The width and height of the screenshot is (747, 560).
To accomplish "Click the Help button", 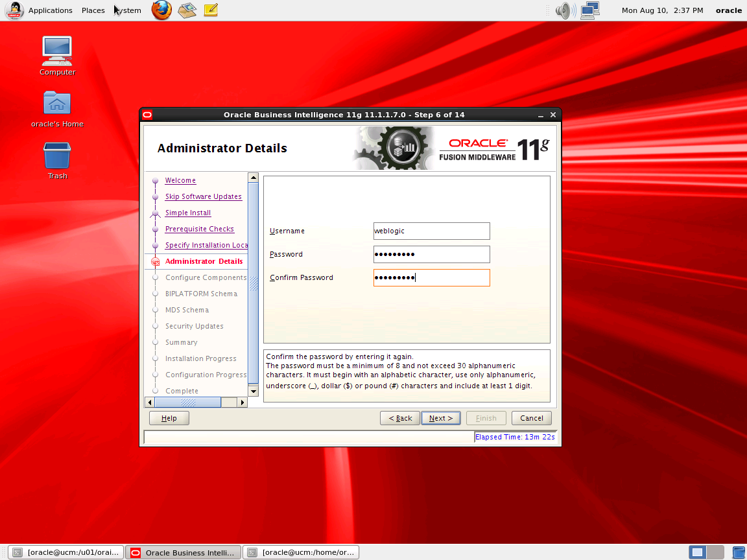I will click(169, 418).
